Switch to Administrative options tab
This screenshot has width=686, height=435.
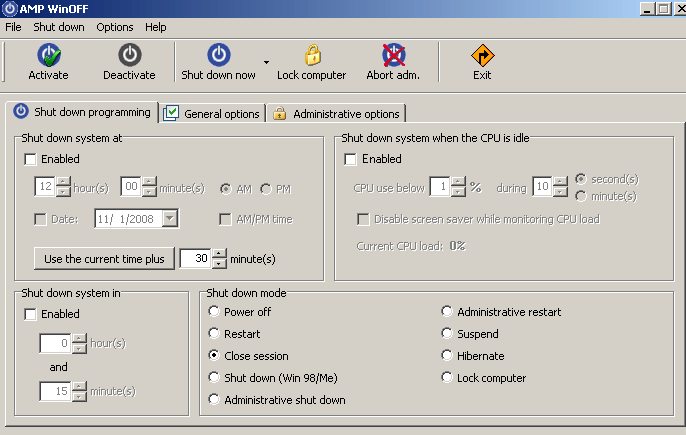(336, 114)
